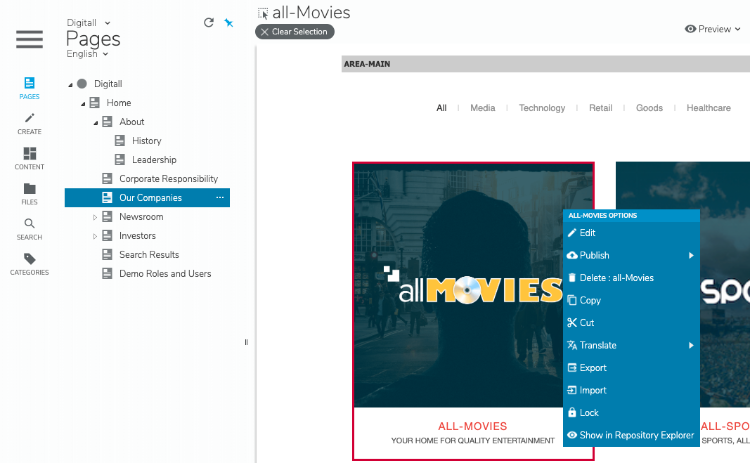Choose Import in context menu
The height and width of the screenshot is (463, 750).
pos(631,390)
